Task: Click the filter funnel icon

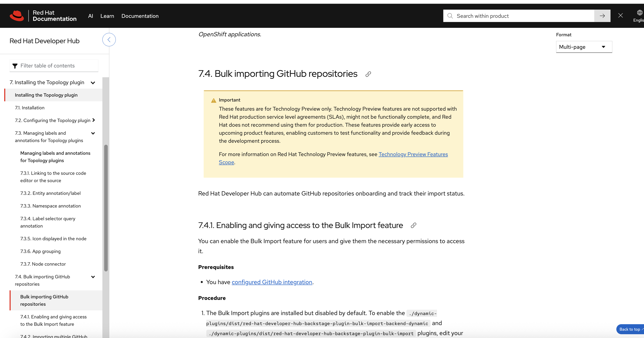Action: tap(15, 66)
